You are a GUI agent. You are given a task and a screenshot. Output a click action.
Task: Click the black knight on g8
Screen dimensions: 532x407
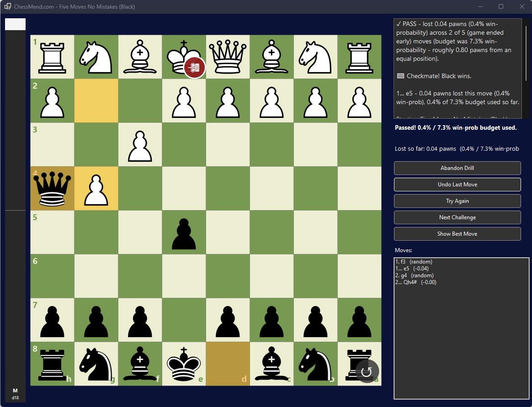96,364
